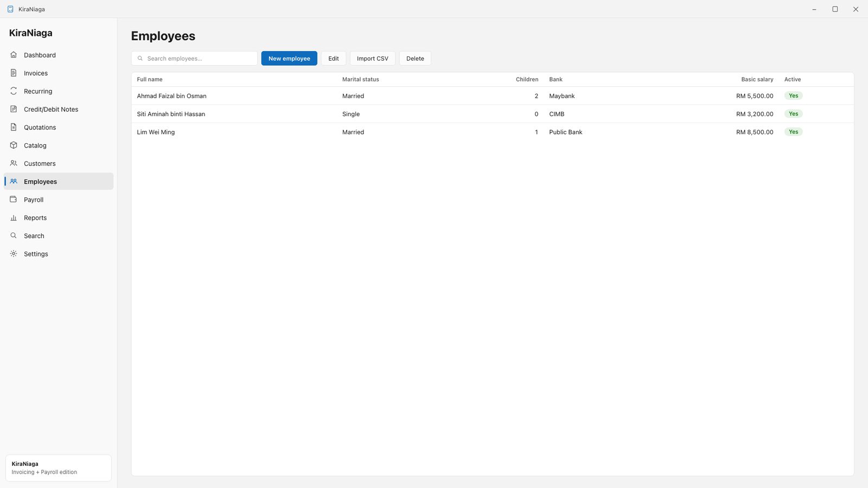The width and height of the screenshot is (868, 488).
Task: Click Siti Aminah's Active Yes badge
Action: tap(793, 114)
